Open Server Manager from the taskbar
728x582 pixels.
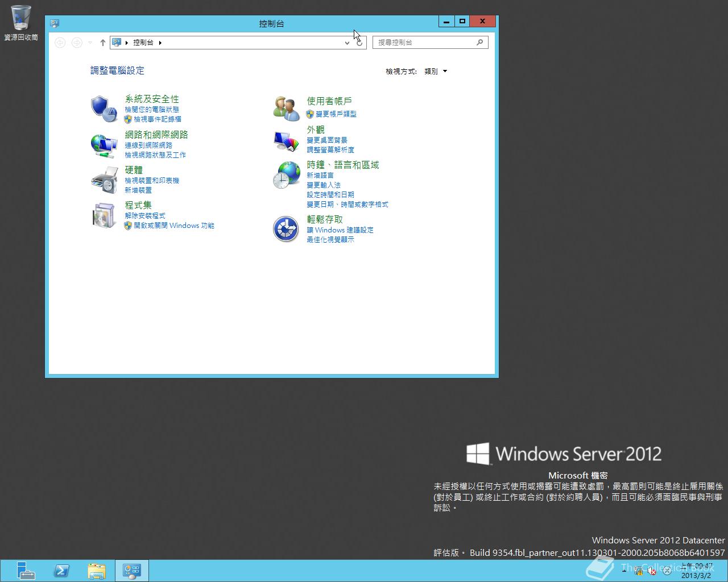(25, 571)
